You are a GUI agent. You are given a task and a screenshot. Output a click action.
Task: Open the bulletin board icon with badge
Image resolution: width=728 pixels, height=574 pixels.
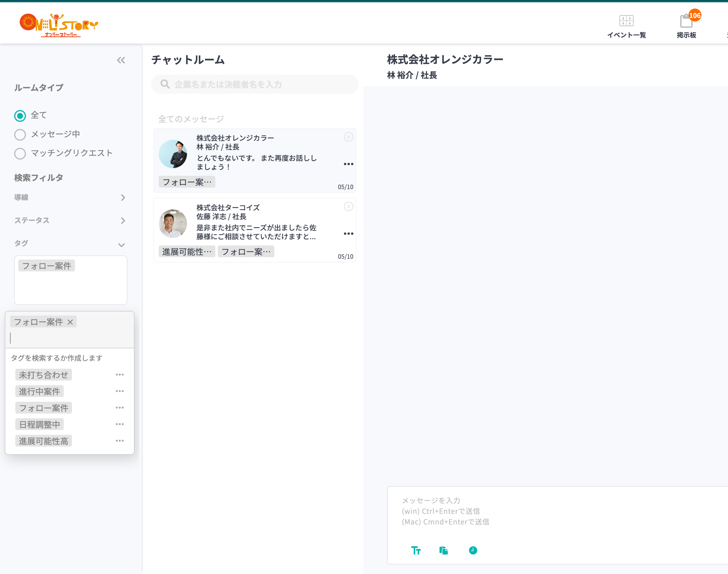click(686, 21)
